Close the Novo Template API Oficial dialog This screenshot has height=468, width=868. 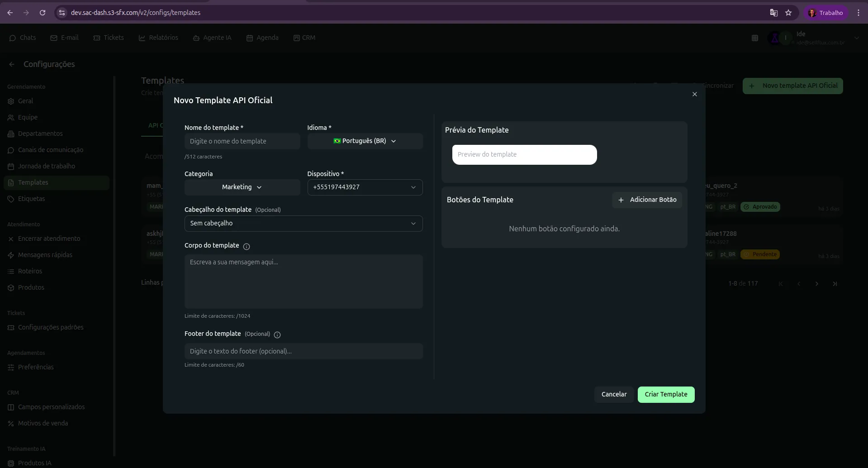(694, 94)
